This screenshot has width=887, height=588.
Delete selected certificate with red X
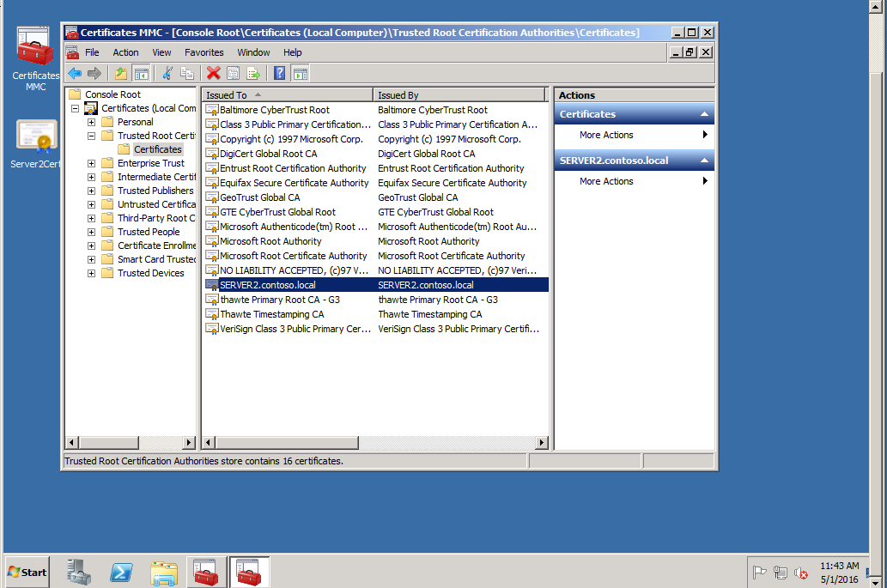tap(213, 73)
